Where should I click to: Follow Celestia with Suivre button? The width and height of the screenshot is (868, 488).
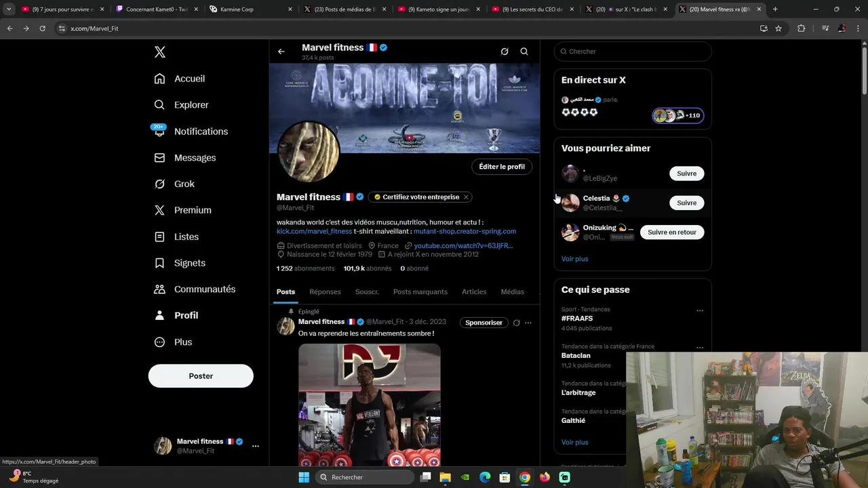pos(687,203)
